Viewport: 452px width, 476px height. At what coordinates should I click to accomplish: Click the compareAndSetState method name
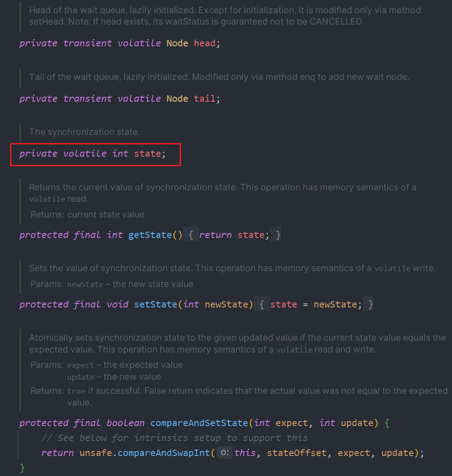[199, 423]
